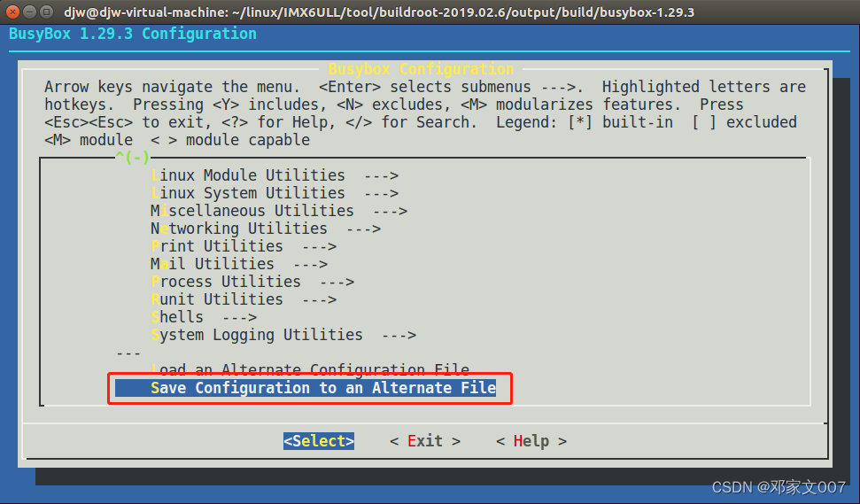The image size is (860, 504).
Task: Open System Logging Utilities submenu
Action: point(283,335)
